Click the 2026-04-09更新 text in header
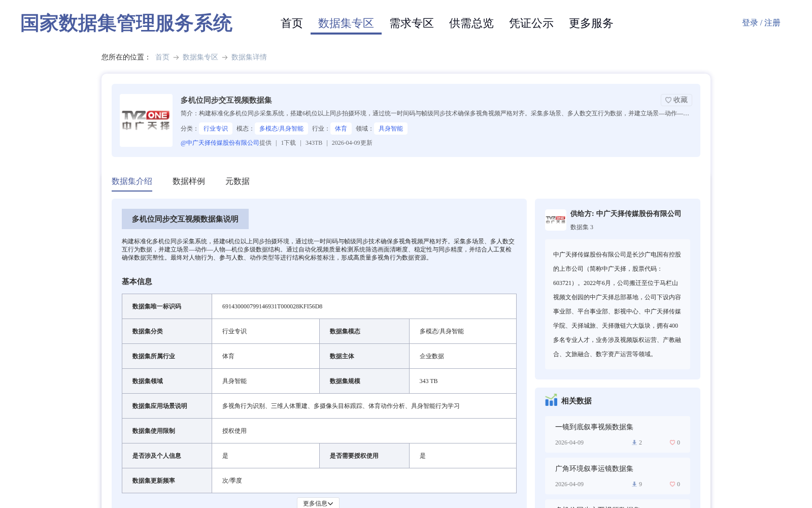Screen dimensions: 812x508 [x=352, y=143]
